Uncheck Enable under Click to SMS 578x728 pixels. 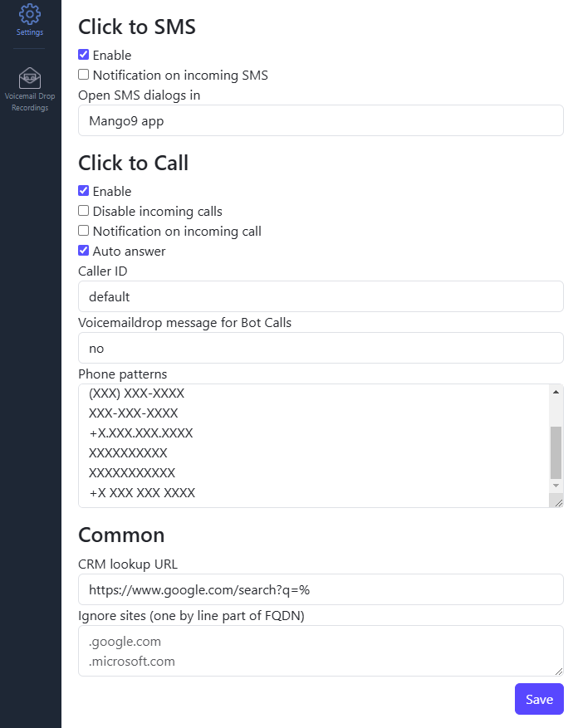pos(83,54)
